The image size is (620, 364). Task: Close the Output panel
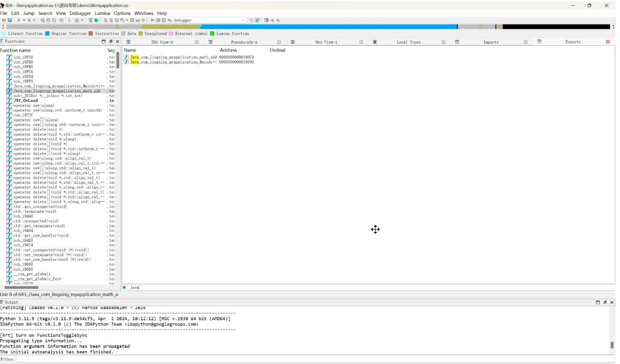pyautogui.click(x=612, y=302)
